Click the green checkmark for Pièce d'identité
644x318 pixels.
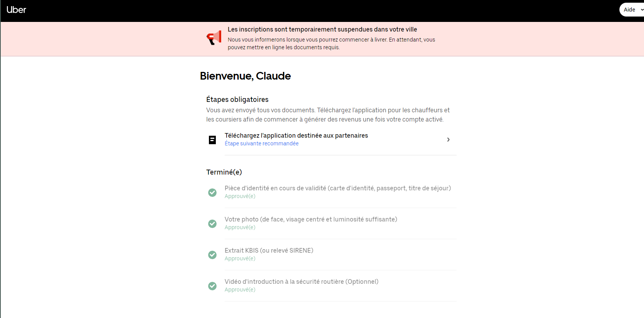click(212, 192)
